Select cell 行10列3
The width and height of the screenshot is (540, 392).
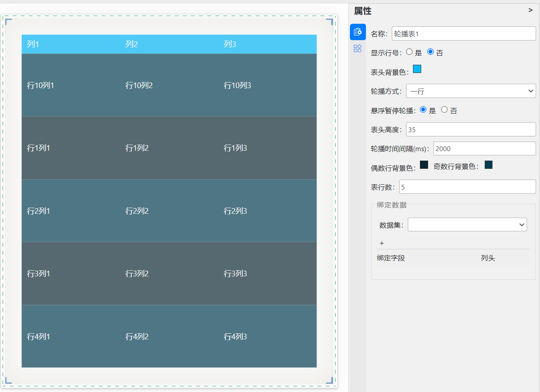237,85
